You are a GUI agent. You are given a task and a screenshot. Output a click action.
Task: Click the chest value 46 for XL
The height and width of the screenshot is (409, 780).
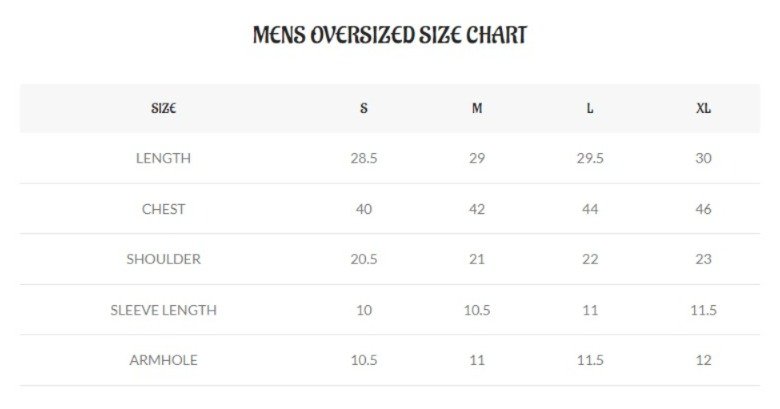pos(703,209)
